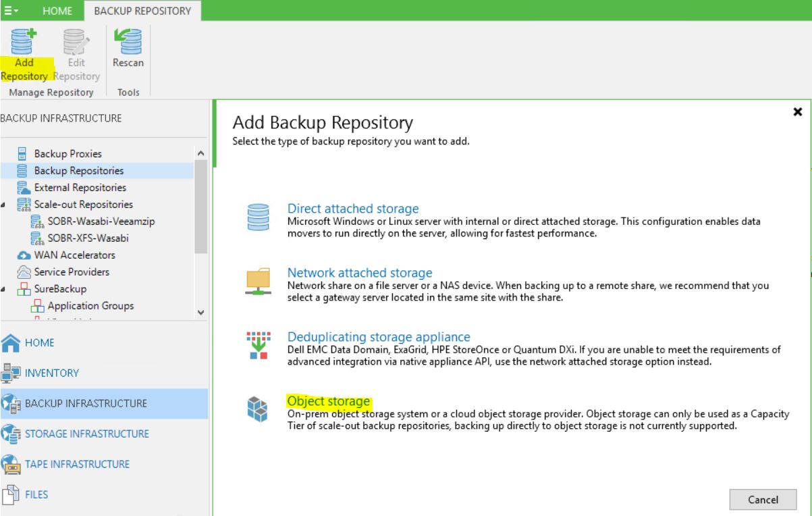Select Application Groups tree entry
This screenshot has width=812, height=516.
(x=90, y=305)
